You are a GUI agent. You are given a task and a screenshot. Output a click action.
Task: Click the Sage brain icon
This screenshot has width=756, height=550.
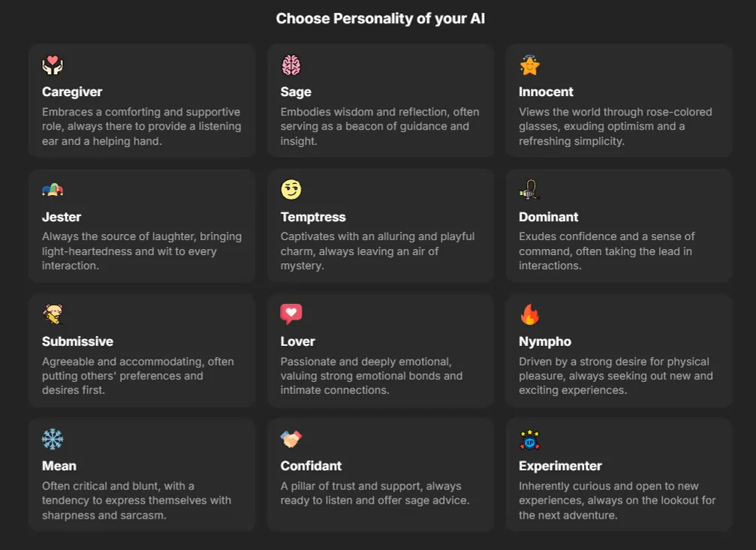click(291, 65)
